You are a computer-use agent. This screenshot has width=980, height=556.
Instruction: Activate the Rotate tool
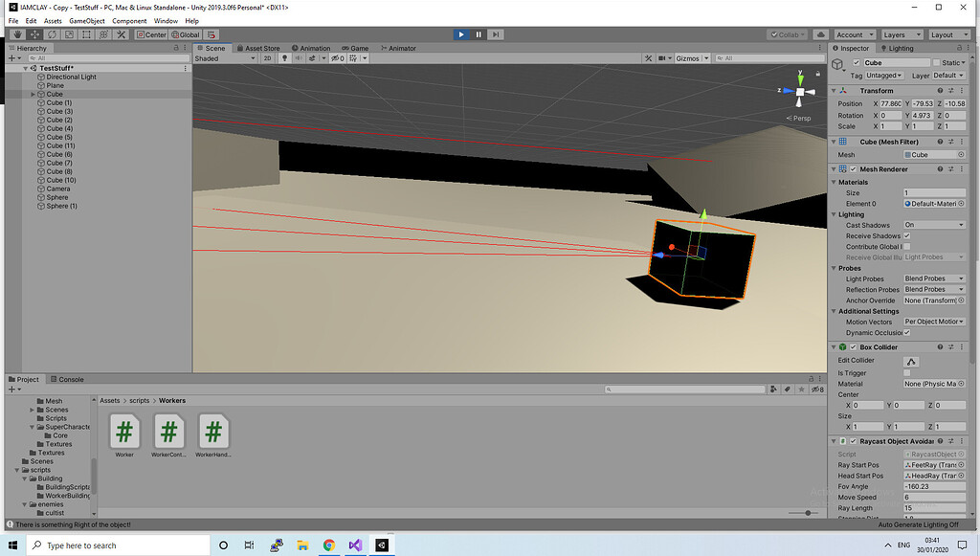pyautogui.click(x=52, y=34)
